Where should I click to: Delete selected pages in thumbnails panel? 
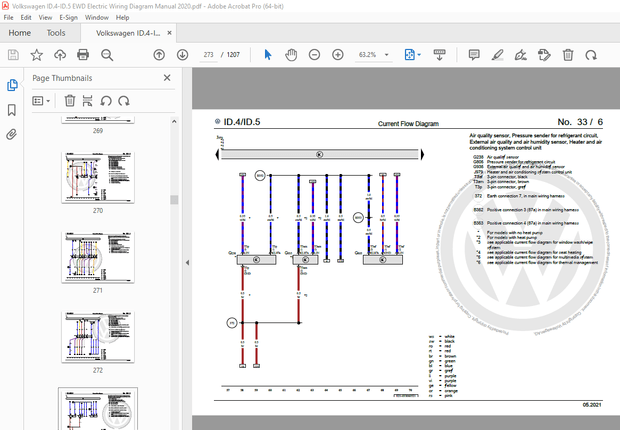point(70,101)
